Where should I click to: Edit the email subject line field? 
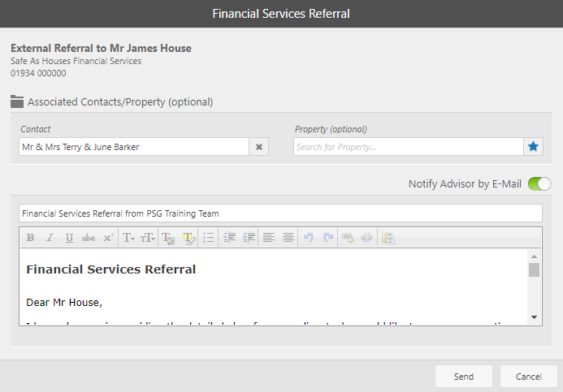click(280, 213)
